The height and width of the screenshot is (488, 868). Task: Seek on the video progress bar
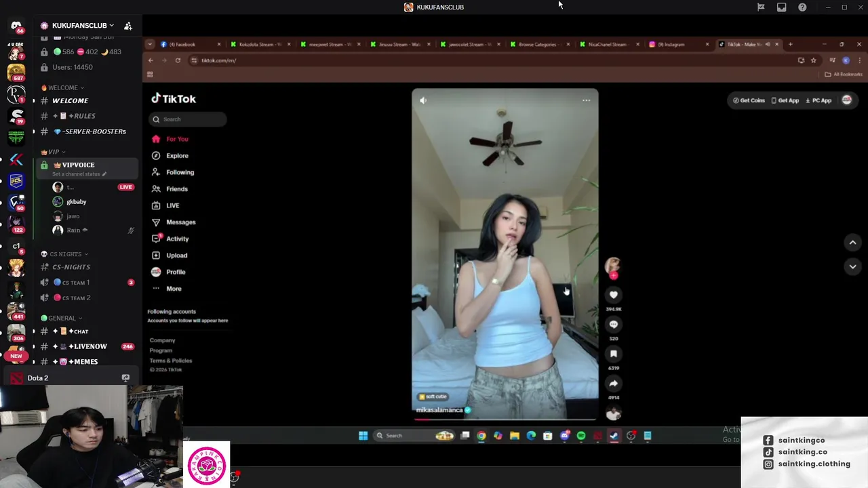point(505,419)
